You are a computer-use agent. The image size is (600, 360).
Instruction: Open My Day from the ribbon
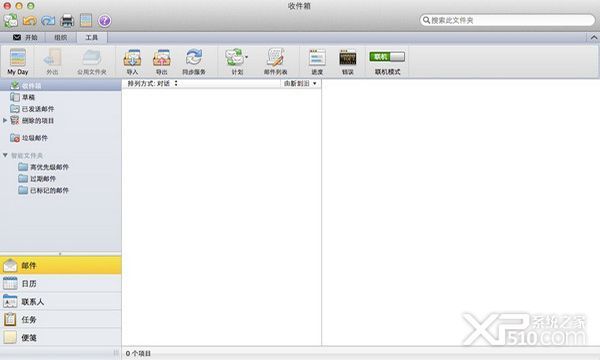click(18, 62)
